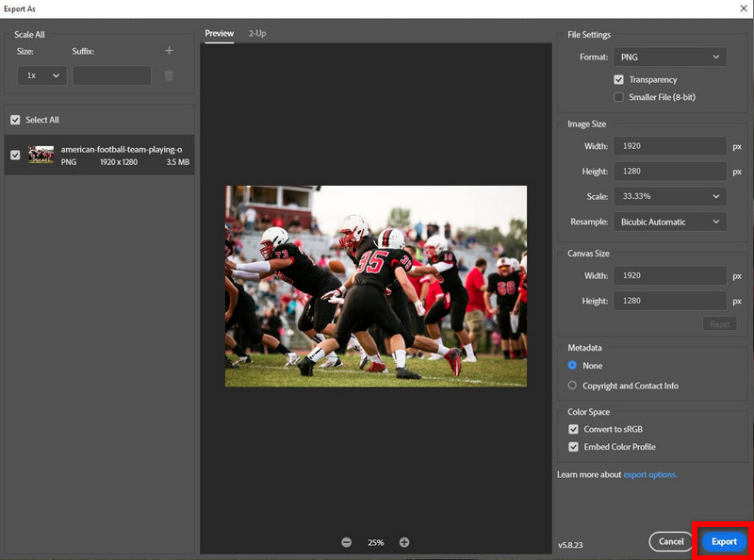The width and height of the screenshot is (754, 560).
Task: Disable Convert to sRGB option
Action: (x=573, y=429)
